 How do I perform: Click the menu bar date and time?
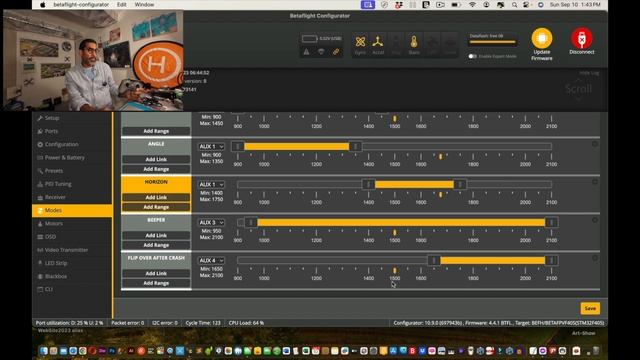575,5
